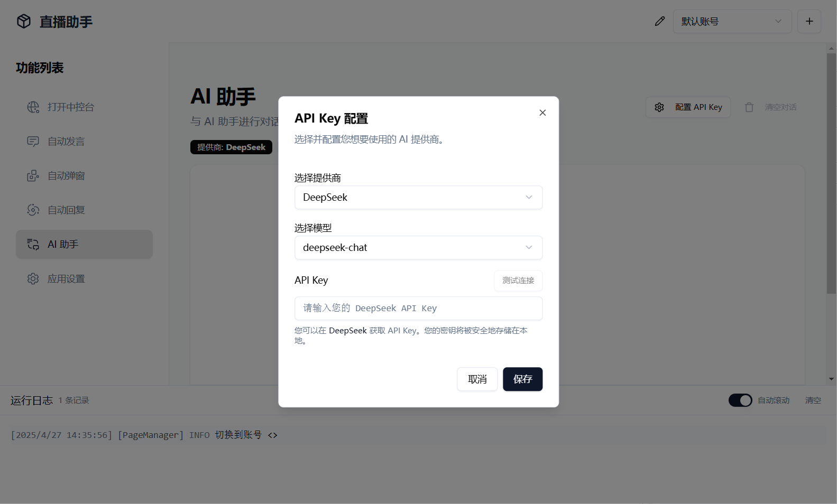Toggle the 自动滚动 switch
The image size is (837, 504).
(740, 400)
